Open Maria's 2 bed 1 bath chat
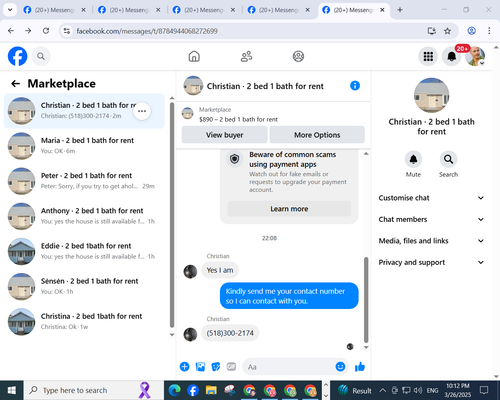Image resolution: width=500 pixels, height=400 pixels. (84, 146)
